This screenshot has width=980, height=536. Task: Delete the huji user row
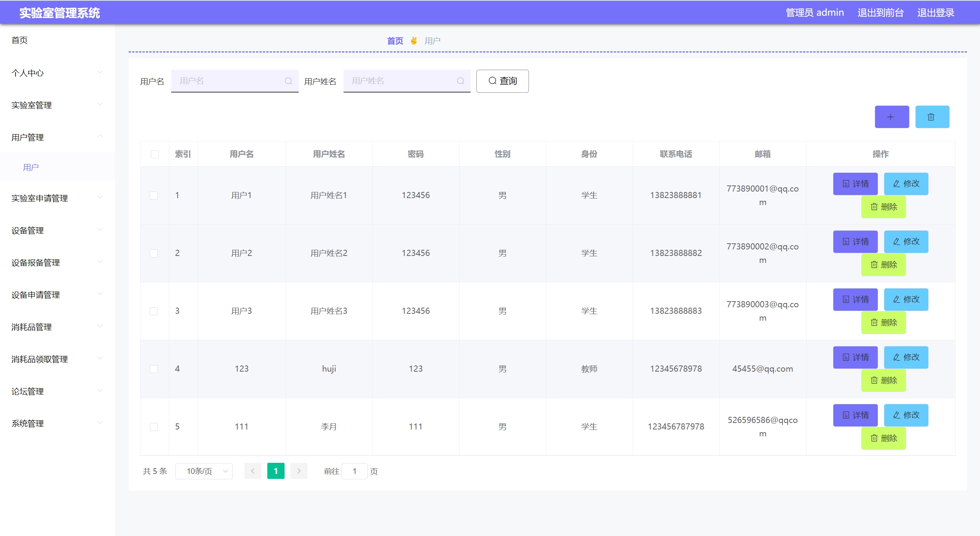point(883,380)
